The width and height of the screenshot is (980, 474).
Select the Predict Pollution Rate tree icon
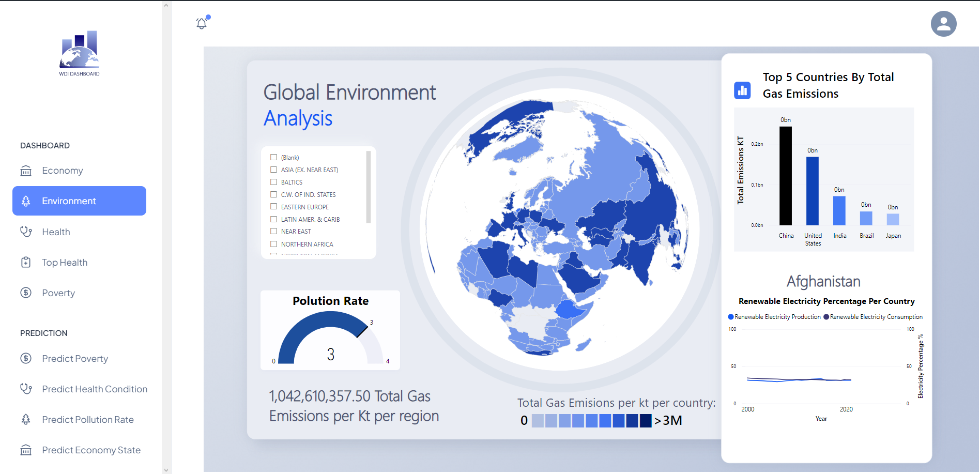(26, 419)
